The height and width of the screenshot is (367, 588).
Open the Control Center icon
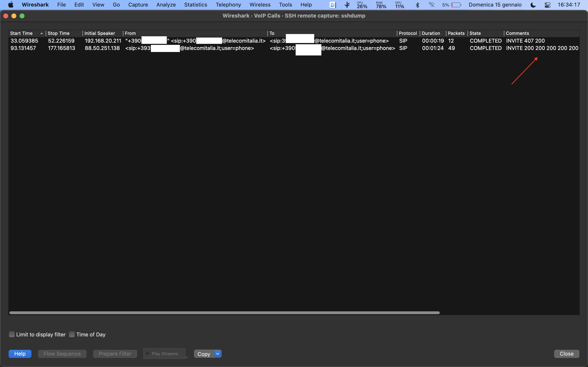pyautogui.click(x=547, y=5)
